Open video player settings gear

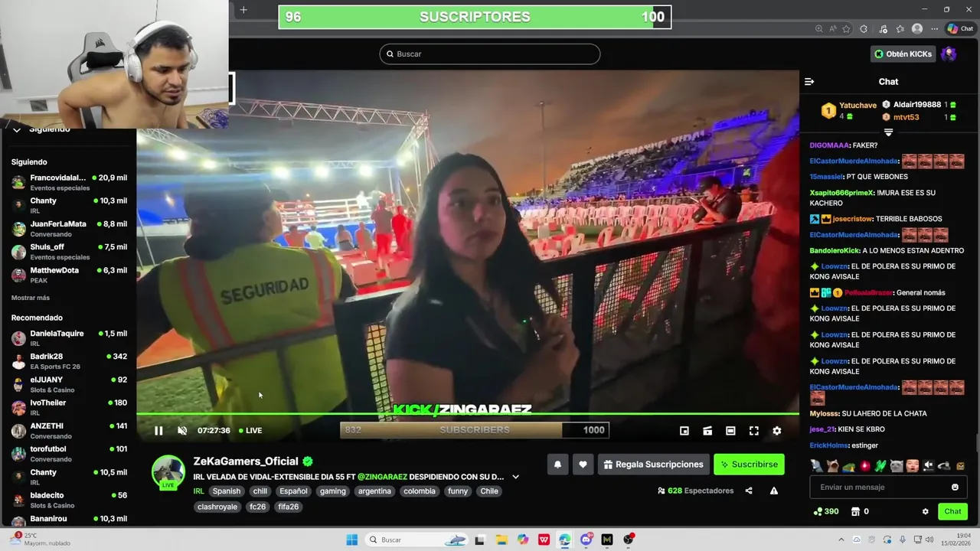tap(776, 431)
